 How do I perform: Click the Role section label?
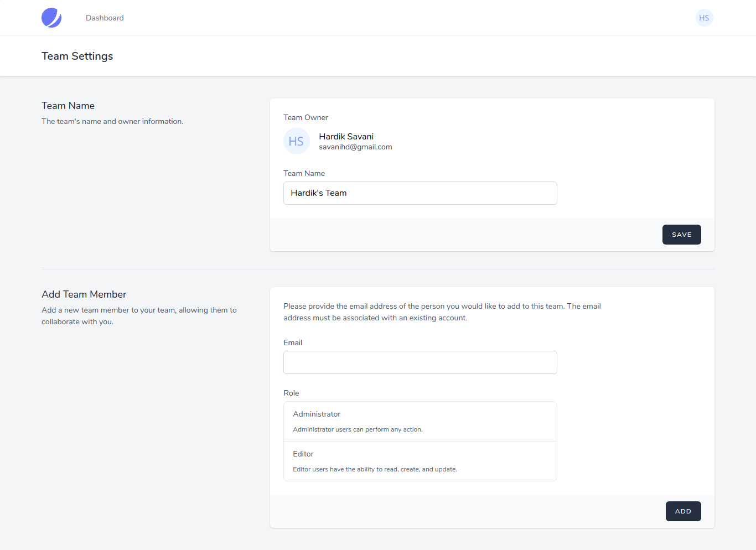[x=291, y=393]
